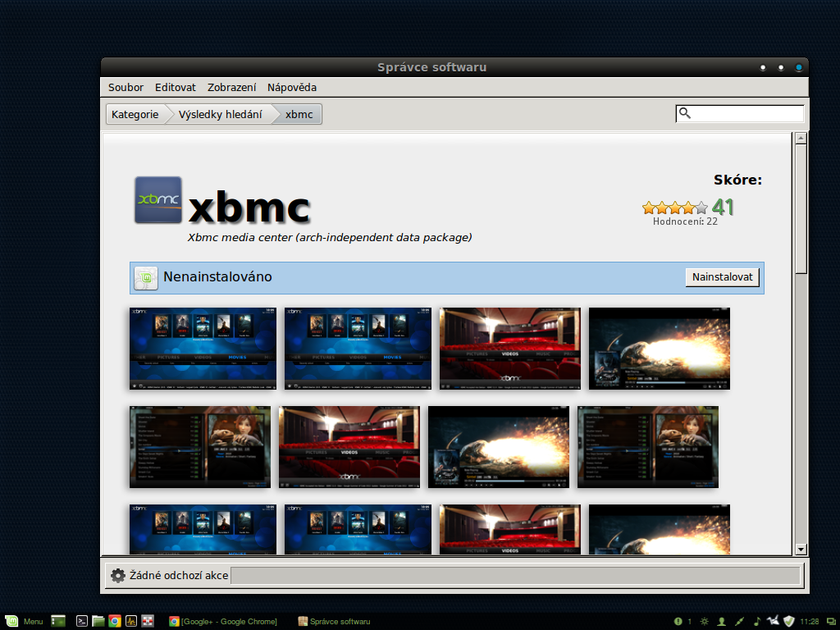Click the xbmc application logo icon
840x630 pixels.
(158, 200)
